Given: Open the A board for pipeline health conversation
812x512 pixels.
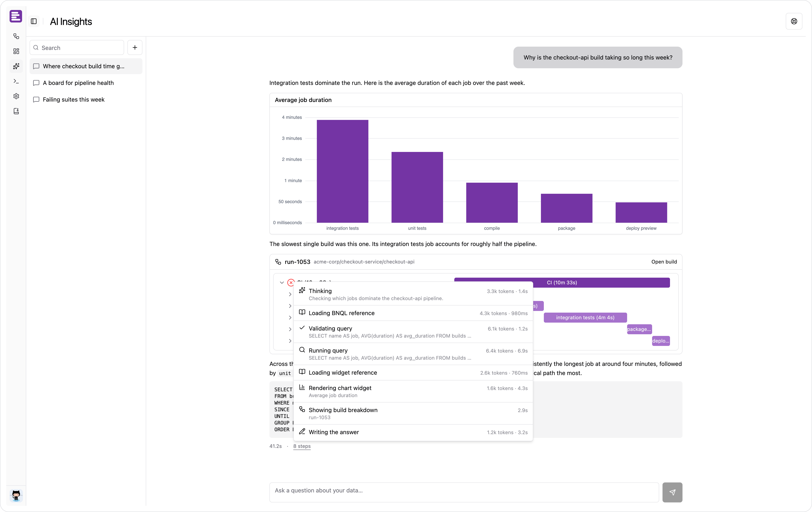Looking at the screenshot, I should [86, 83].
